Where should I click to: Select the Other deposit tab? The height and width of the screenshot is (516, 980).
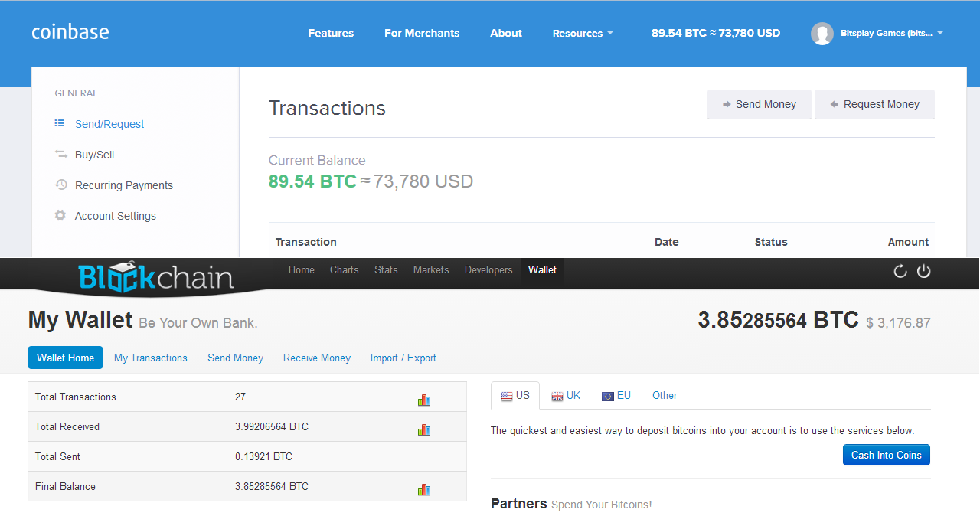665,396
